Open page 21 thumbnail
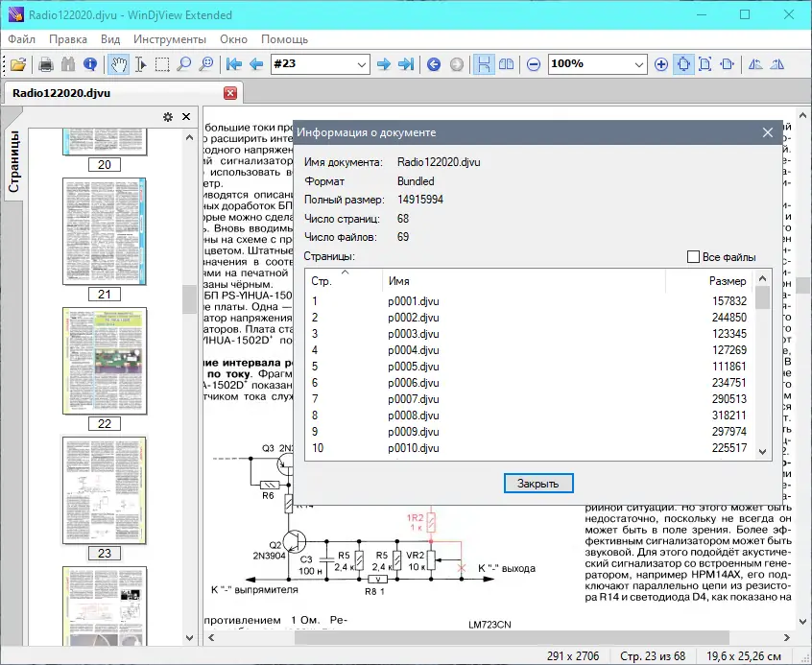Image resolution: width=812 pixels, height=665 pixels. coord(105,231)
